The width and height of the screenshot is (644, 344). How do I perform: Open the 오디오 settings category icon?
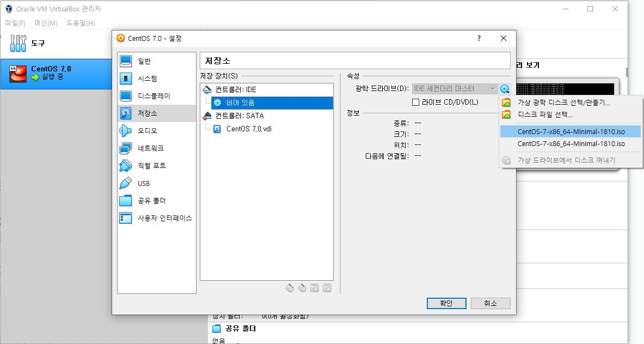click(126, 130)
